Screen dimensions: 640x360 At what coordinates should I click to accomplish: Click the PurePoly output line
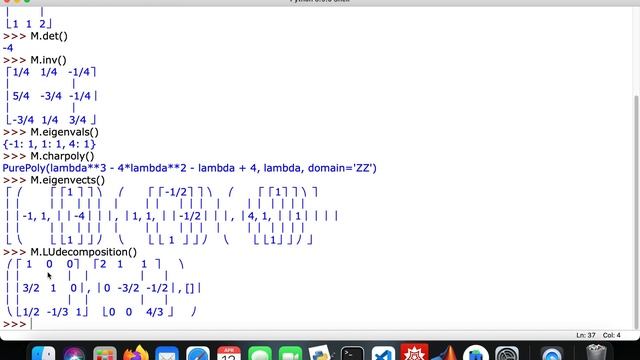pos(189,168)
